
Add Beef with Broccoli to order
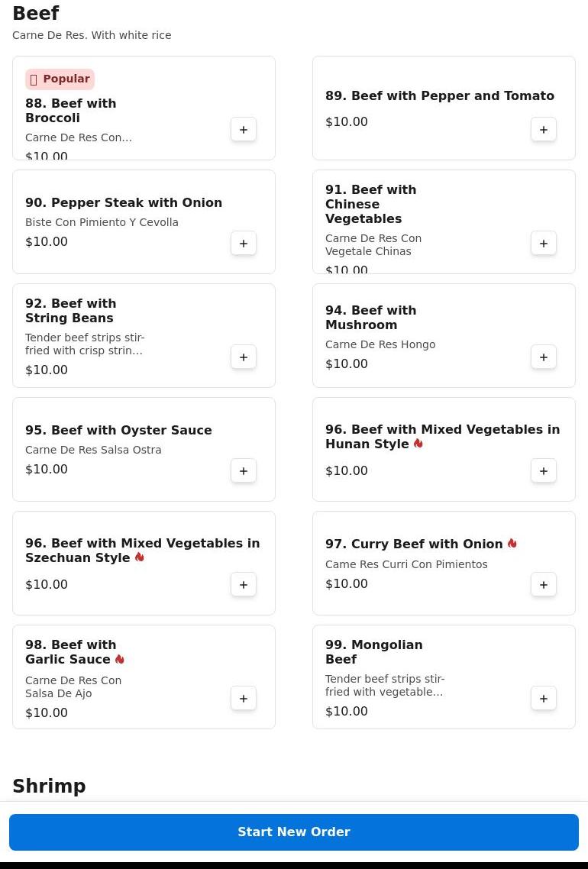[244, 130]
